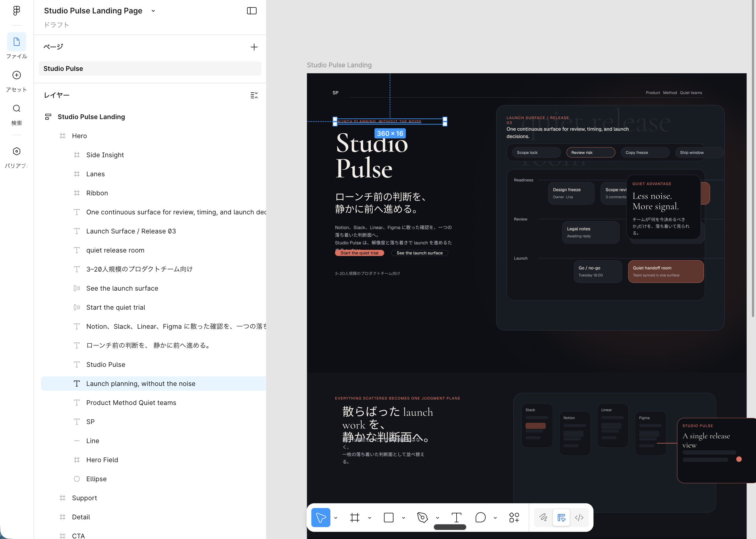Click the Copy freeze chip on canvas
The image size is (756, 539).
[x=645, y=152]
